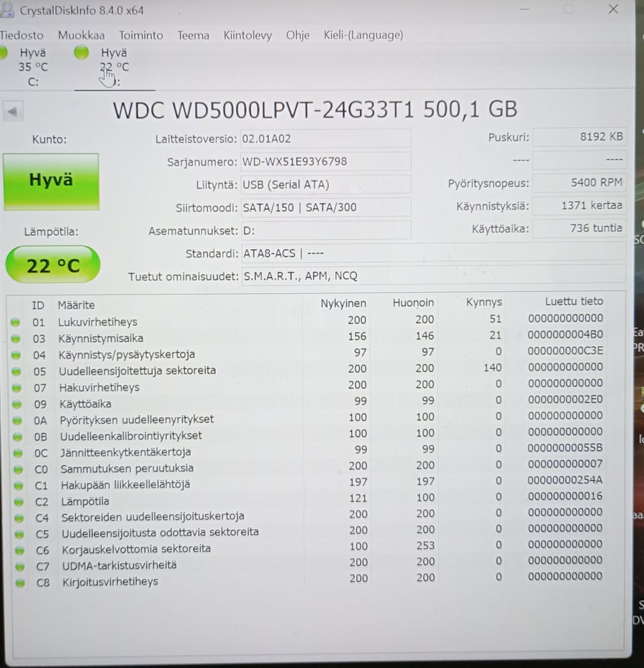
Task: Click the status dot of row 09 Käyttöaika
Action: click(17, 404)
